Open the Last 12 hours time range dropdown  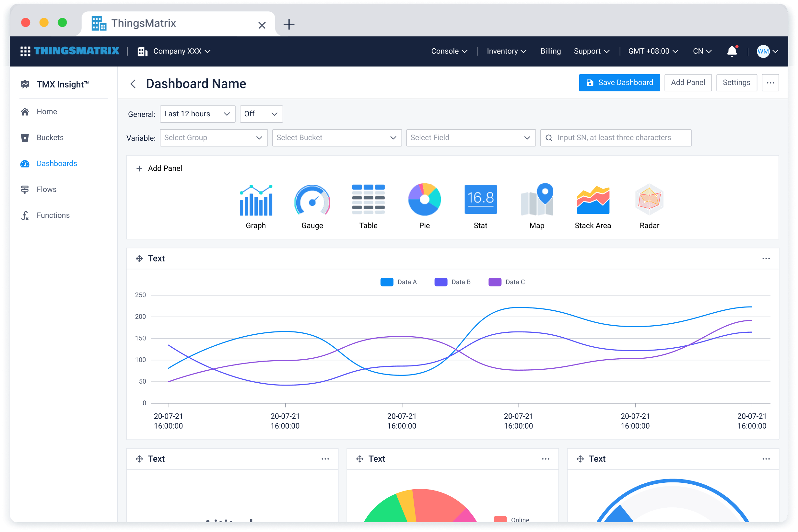[x=197, y=114]
